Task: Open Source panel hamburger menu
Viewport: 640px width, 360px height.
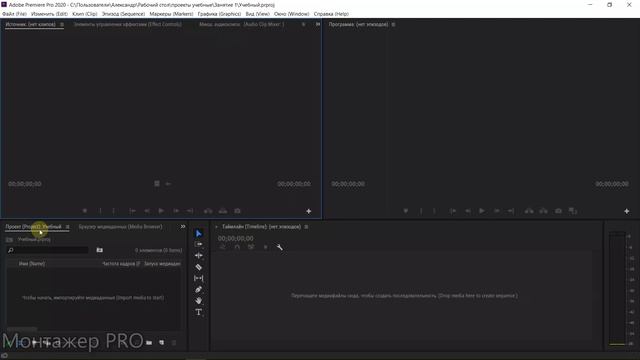Action: [62, 24]
